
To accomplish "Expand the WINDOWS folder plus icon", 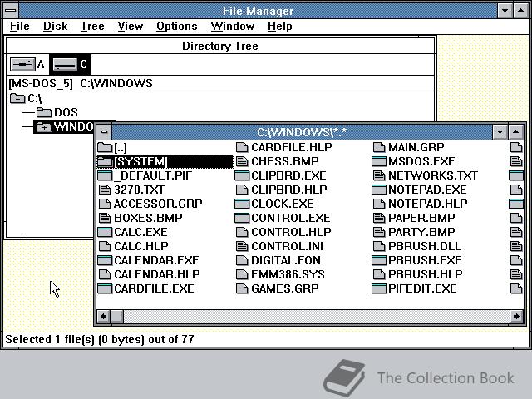I will [x=44, y=126].
